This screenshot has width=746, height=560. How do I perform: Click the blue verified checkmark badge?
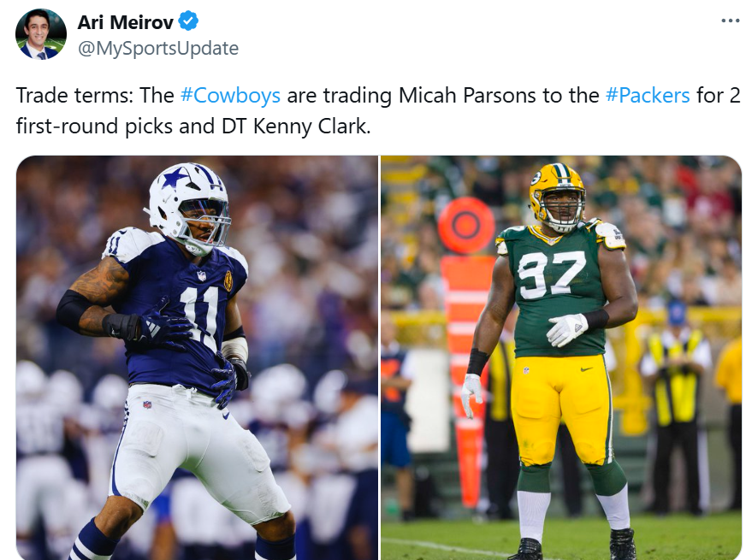188,21
